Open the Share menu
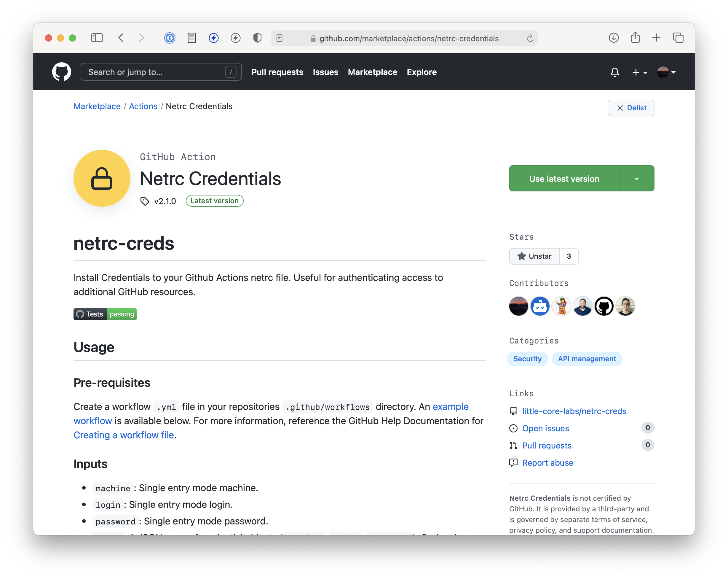 (x=635, y=37)
